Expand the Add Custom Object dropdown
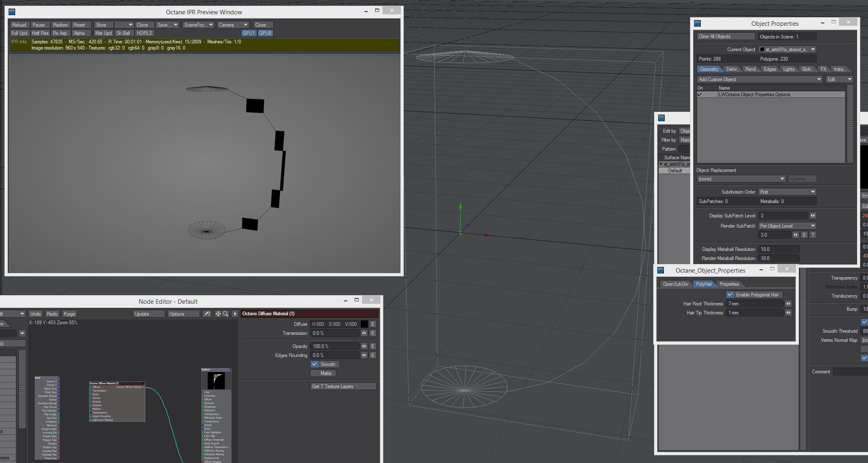Viewport: 868px width, 463px height. [759, 79]
